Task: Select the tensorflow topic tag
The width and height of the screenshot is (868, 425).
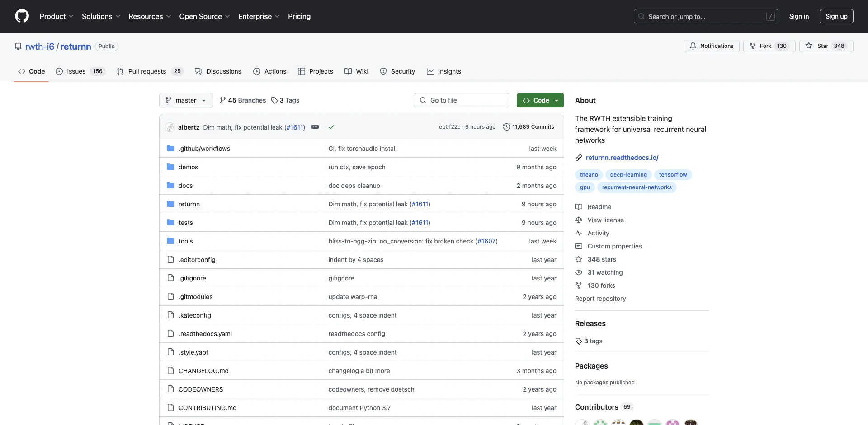Action: click(673, 175)
